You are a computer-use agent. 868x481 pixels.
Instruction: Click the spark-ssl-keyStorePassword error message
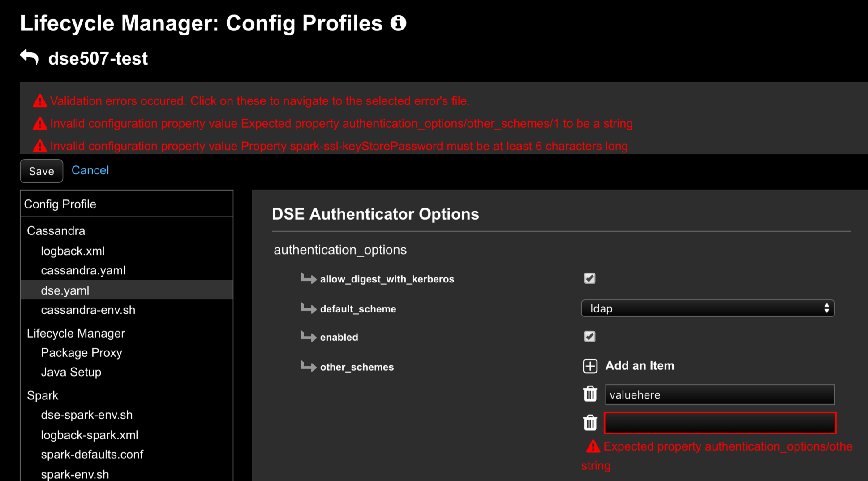coord(339,146)
